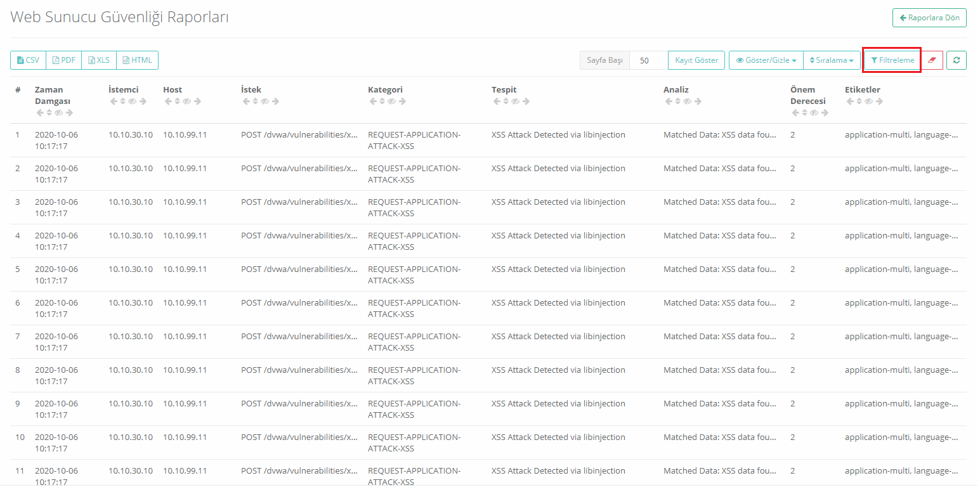Export the report as PDF
The image size is (980, 492).
click(63, 60)
